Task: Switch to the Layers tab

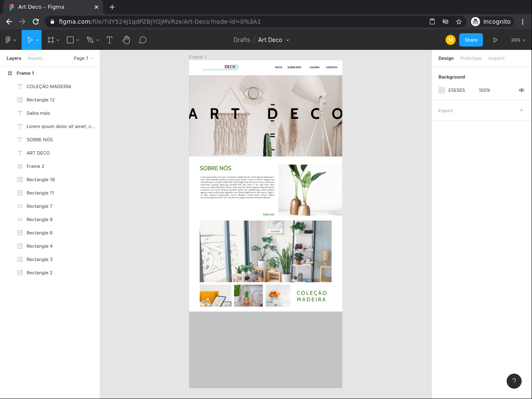Action: (x=14, y=58)
